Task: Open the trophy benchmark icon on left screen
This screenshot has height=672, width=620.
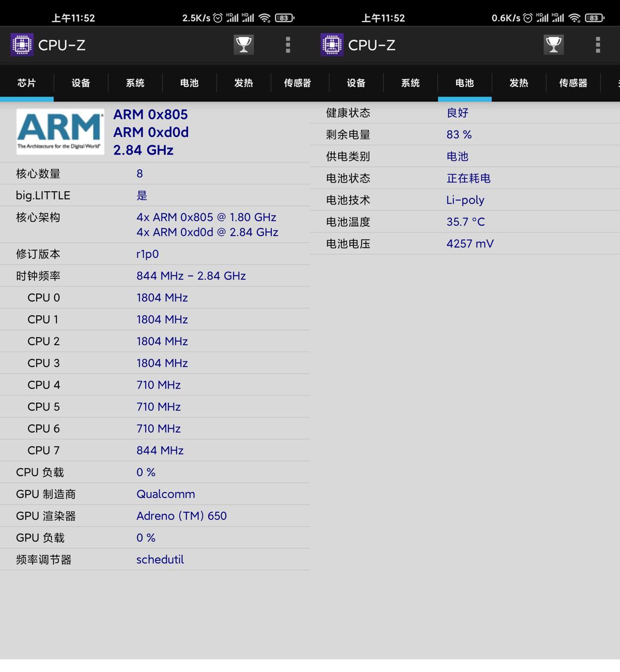Action: pos(243,44)
